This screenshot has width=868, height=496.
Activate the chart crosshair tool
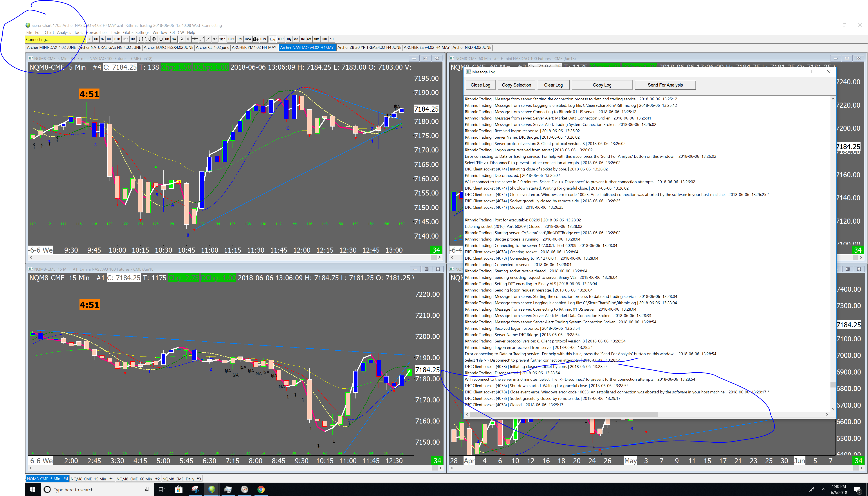[x=188, y=39]
